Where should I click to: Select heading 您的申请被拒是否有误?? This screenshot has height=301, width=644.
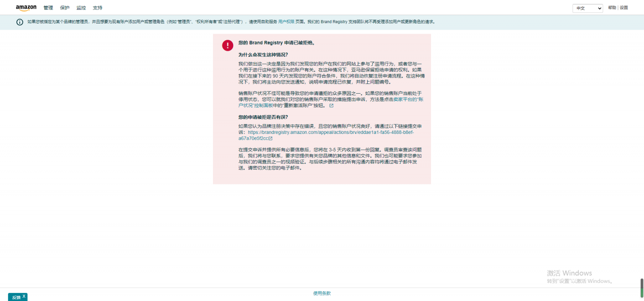click(263, 117)
